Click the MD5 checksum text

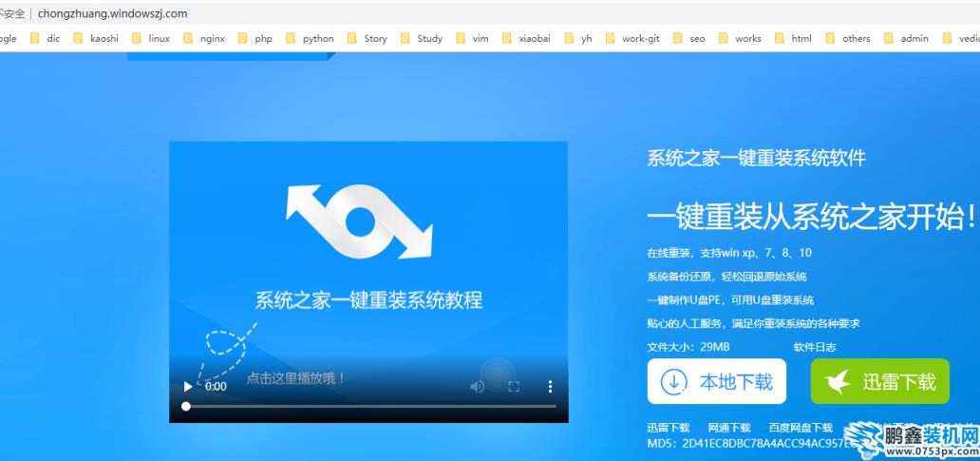(x=750, y=444)
